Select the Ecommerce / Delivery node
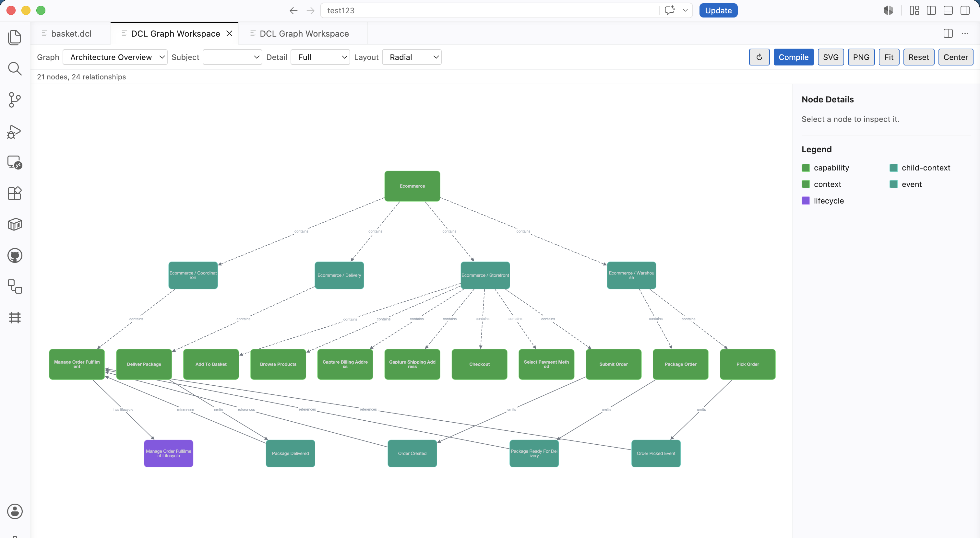This screenshot has height=538, width=980. (x=339, y=275)
